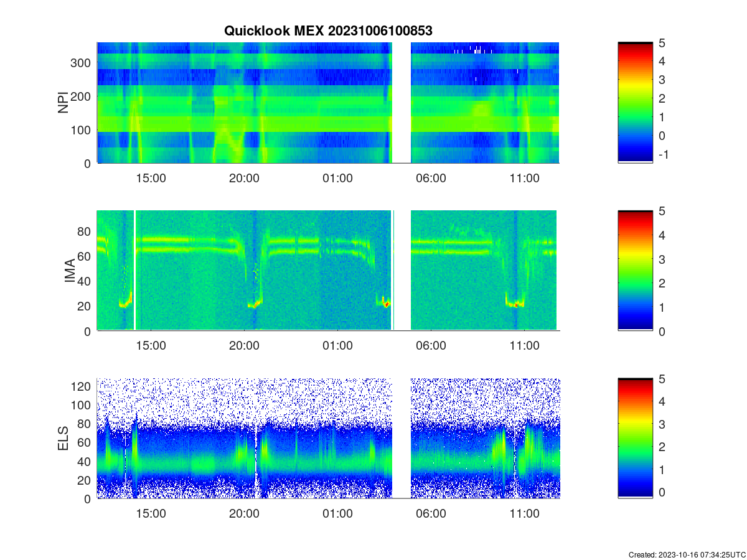Click the ELS spectrogram plot

coord(328,438)
